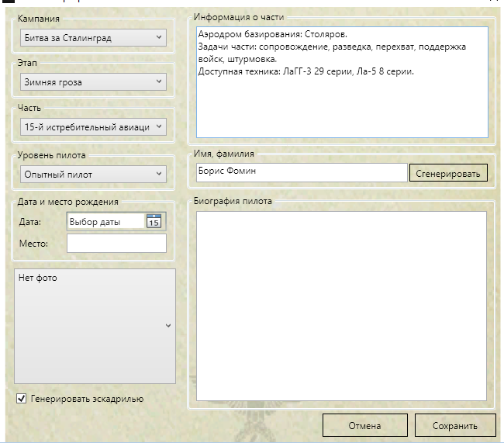The height and width of the screenshot is (443, 504).
Task: Click the Сохранить button
Action: pos(455,425)
